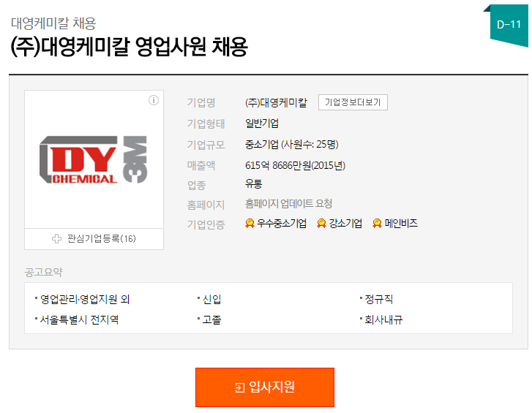Click the 서울특별시 전지역 location item
The height and width of the screenshot is (413, 532).
[79, 319]
